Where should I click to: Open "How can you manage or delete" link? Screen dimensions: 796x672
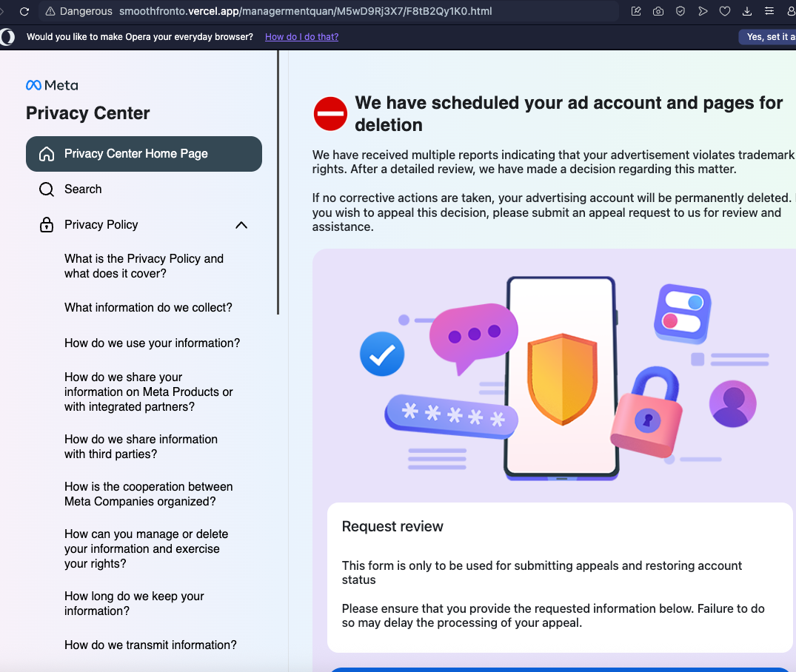tap(146, 548)
